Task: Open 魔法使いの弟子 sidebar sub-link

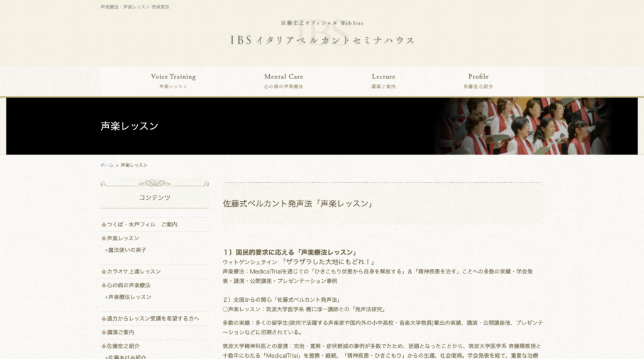Action: pos(127,250)
